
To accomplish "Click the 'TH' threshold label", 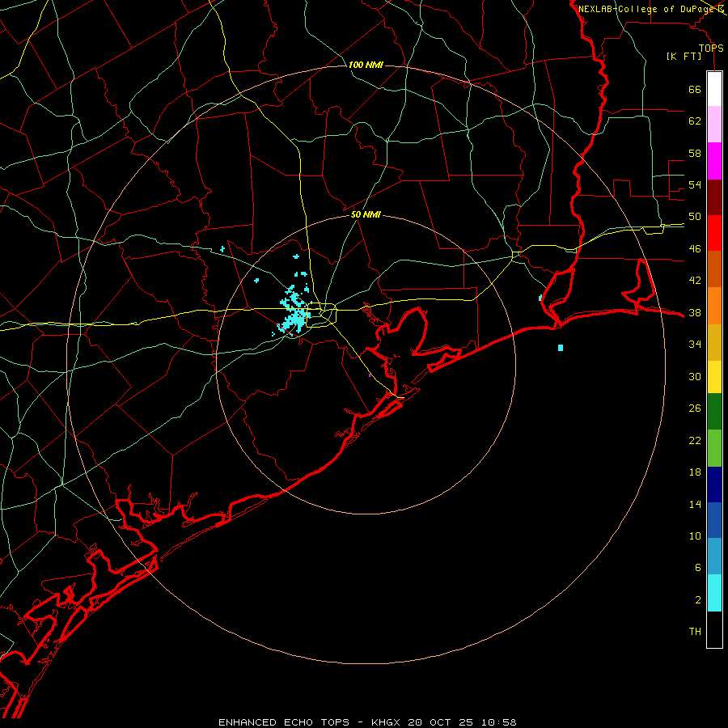I will click(695, 632).
